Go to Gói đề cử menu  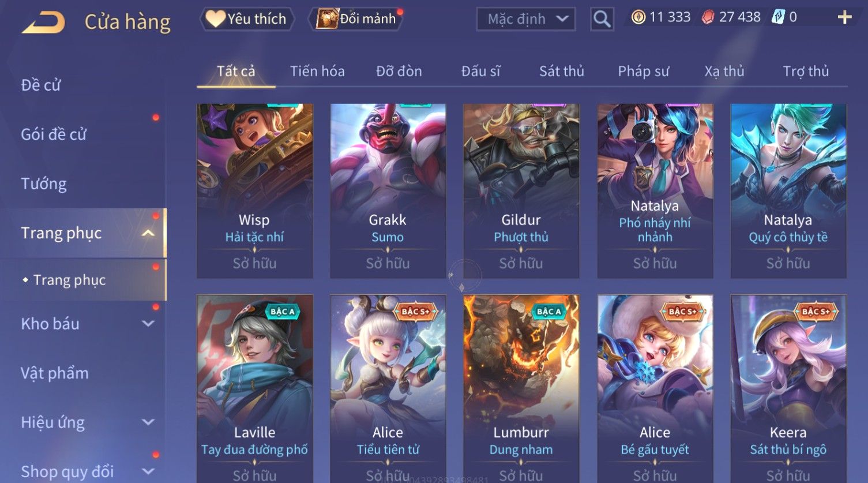tap(54, 134)
